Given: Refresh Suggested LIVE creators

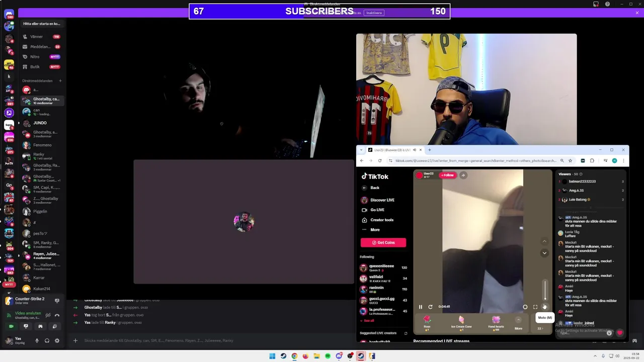Looking at the screenshot, I should (x=406, y=333).
